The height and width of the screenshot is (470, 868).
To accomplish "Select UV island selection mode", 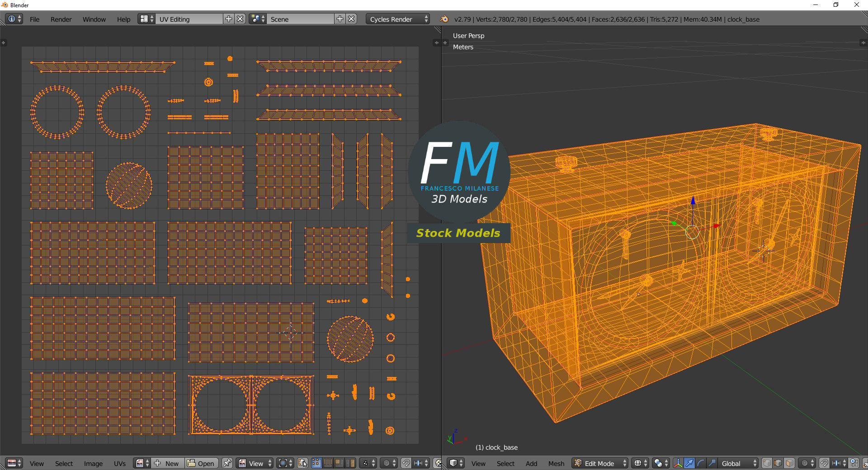I will (x=350, y=463).
